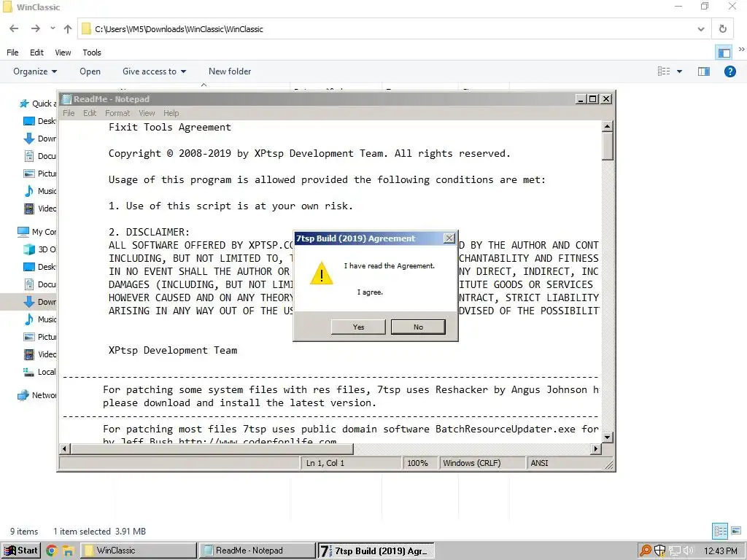The height and width of the screenshot is (560, 747).
Task: Click the Notepad vertical scrollbar thumb
Action: 607,146
